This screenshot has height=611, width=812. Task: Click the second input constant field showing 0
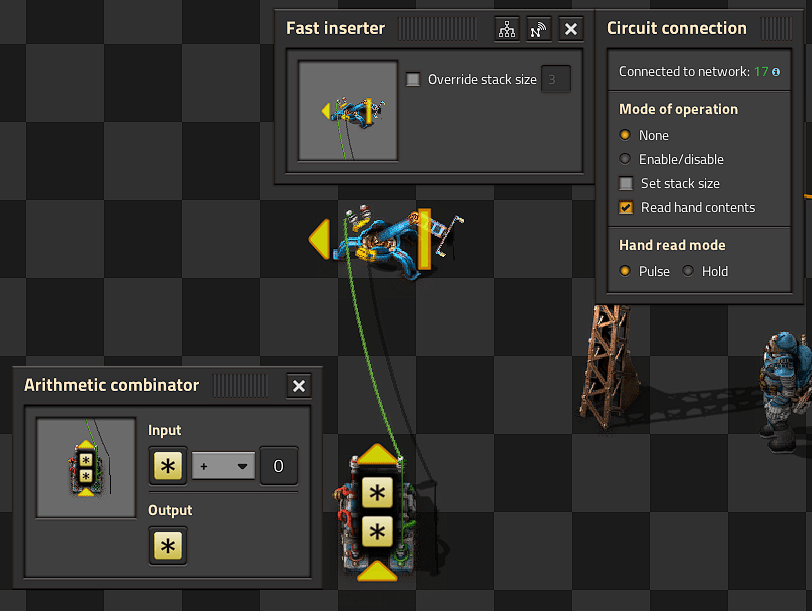click(279, 466)
